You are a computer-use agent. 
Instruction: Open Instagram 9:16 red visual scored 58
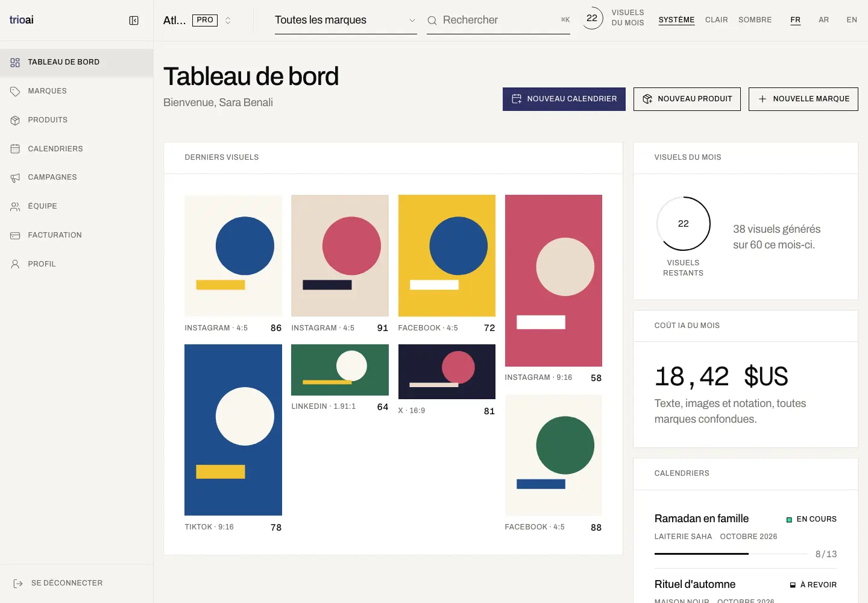coord(553,280)
